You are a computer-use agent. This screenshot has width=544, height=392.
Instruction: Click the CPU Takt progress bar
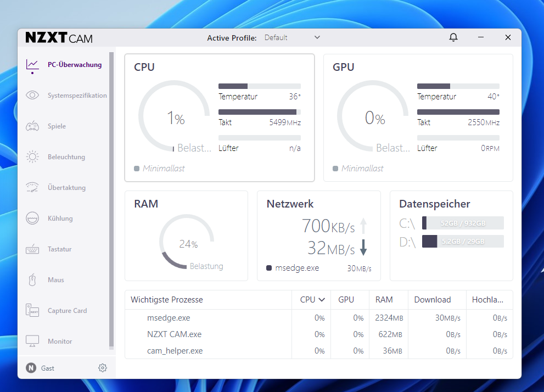260,111
